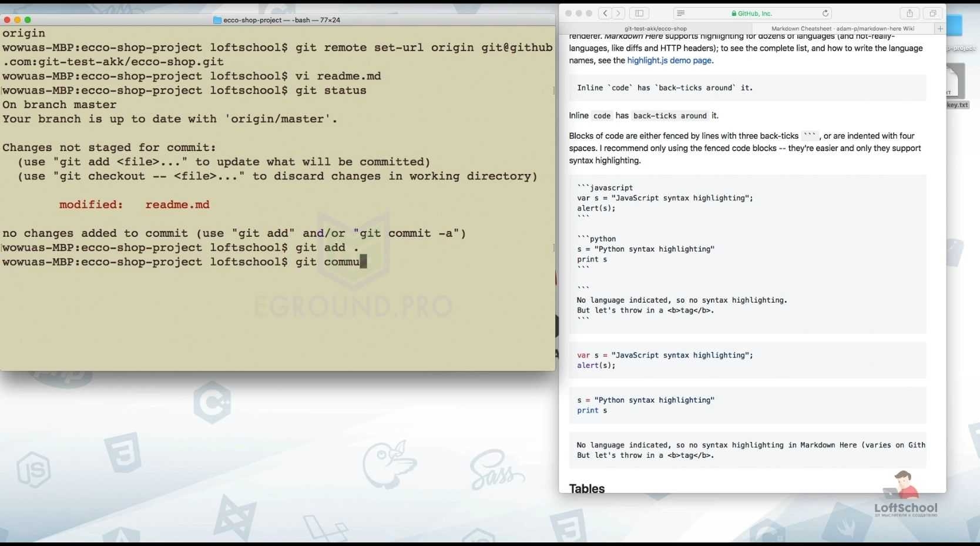This screenshot has width=980, height=546.
Task: Click the 'git checkout -- <file>...' hint line
Action: [x=277, y=176]
